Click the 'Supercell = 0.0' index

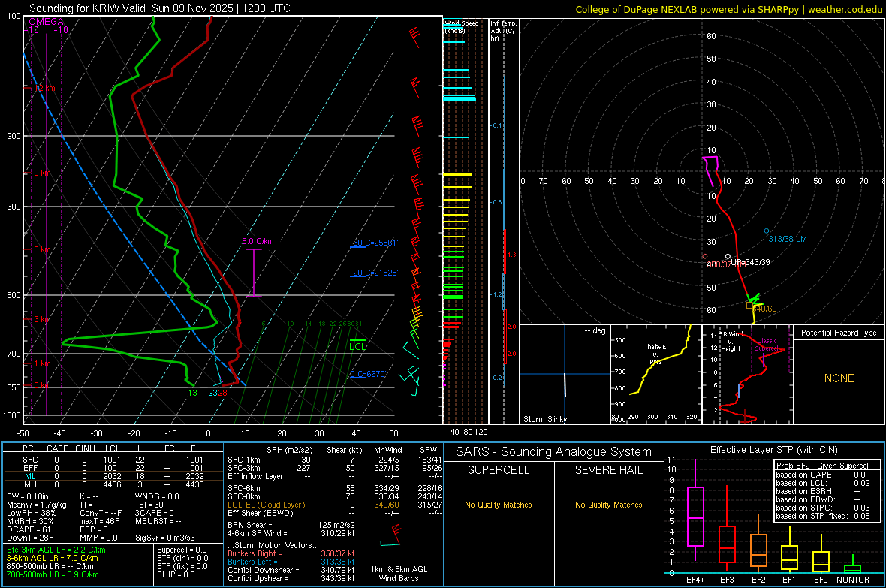(x=182, y=550)
